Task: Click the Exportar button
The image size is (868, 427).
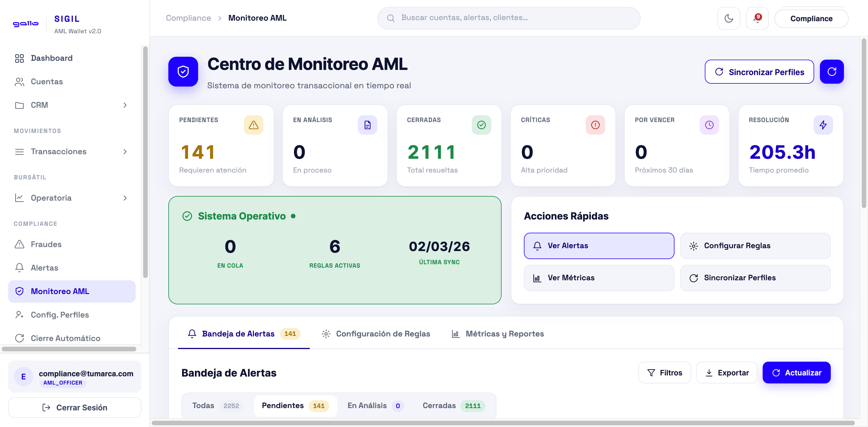Action: pyautogui.click(x=727, y=373)
